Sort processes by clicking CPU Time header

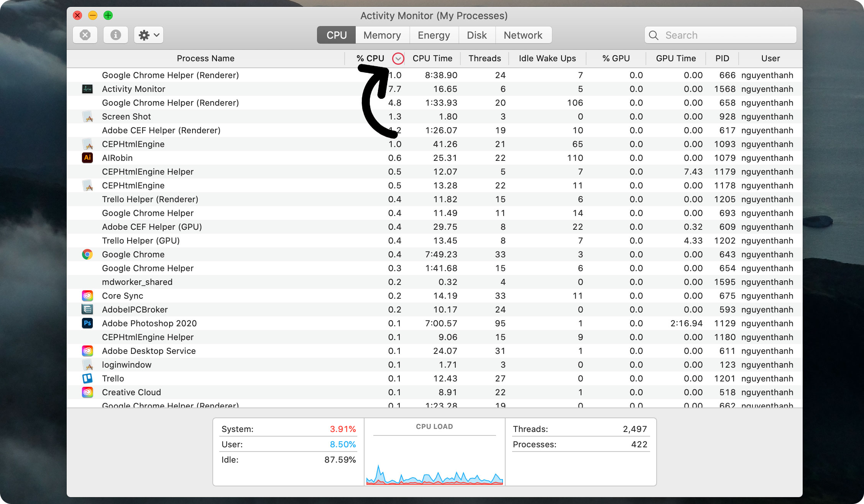432,58
